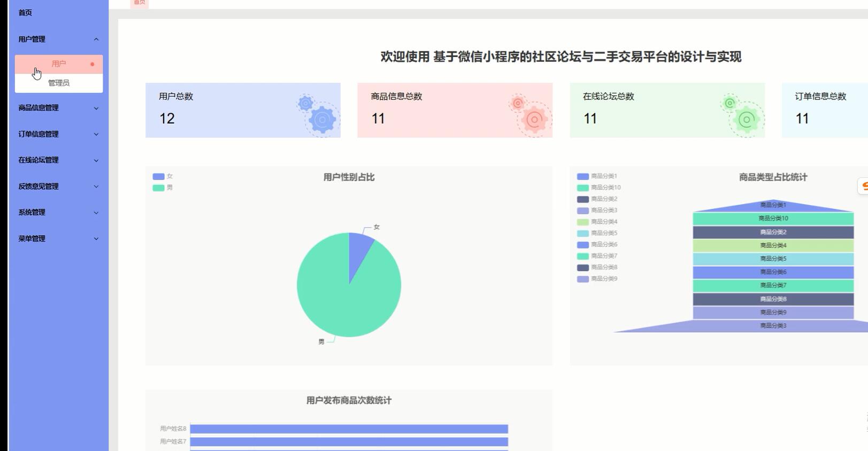Click the 商品分类7 funnel segment

click(773, 286)
